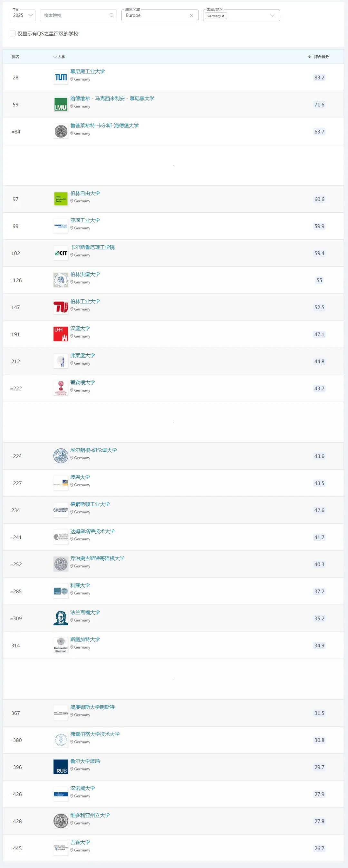Open 柏林洪堡大学 link
The height and width of the screenshot is (868, 348).
coord(85,274)
